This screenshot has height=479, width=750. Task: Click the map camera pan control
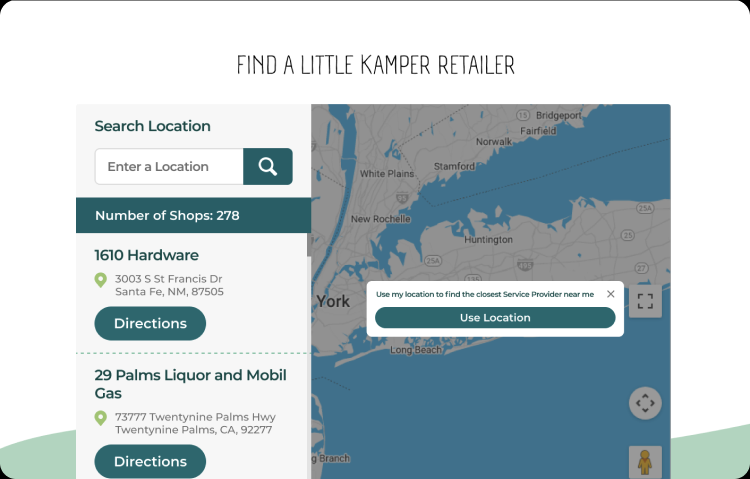pyautogui.click(x=645, y=403)
